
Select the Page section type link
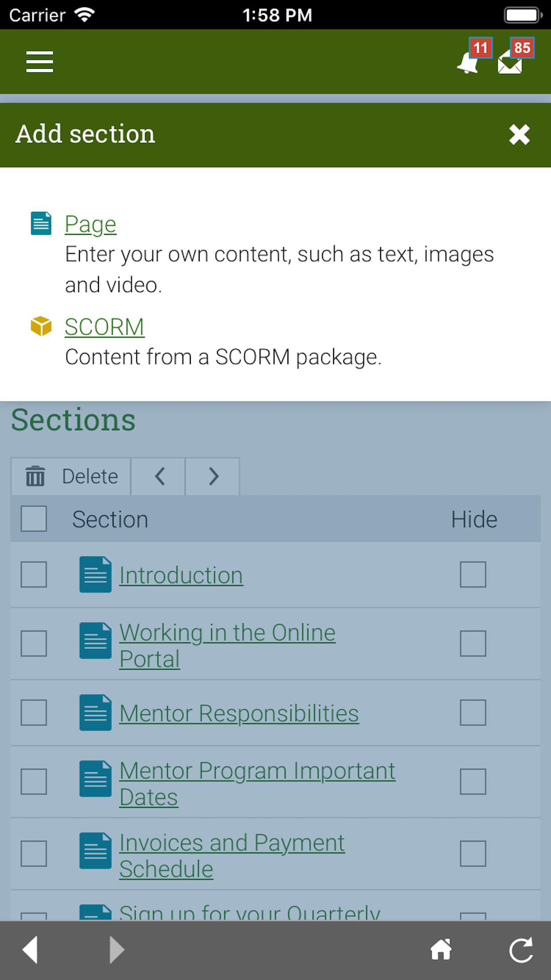pyautogui.click(x=91, y=224)
